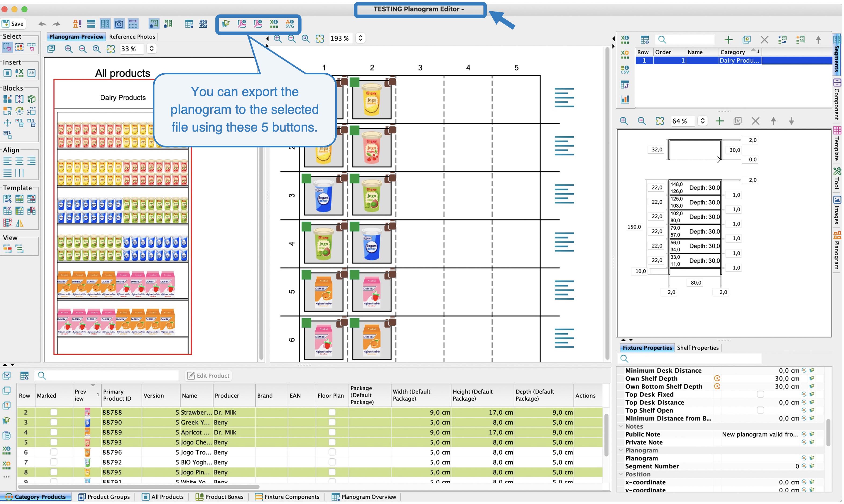Image resolution: width=844 pixels, height=504 pixels.
Task: Open the Shelf Properties tab
Action: tap(698, 348)
